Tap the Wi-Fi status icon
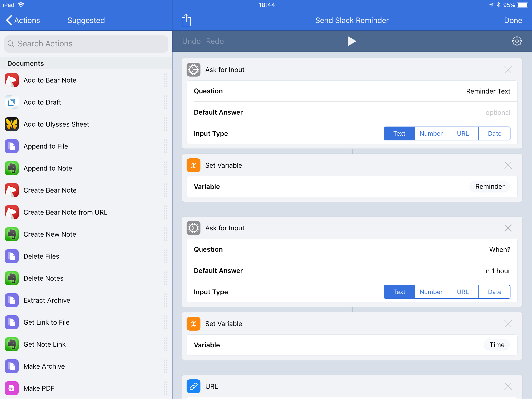This screenshot has height=399, width=532. pos(21,5)
